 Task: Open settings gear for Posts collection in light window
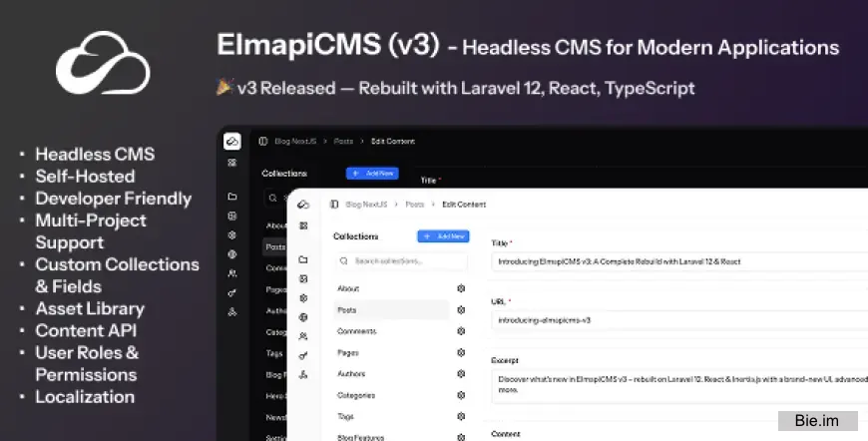[461, 310]
